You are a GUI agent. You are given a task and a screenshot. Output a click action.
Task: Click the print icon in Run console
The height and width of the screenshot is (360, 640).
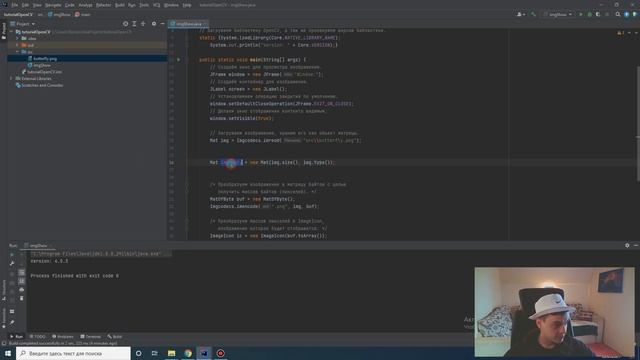tap(22, 290)
